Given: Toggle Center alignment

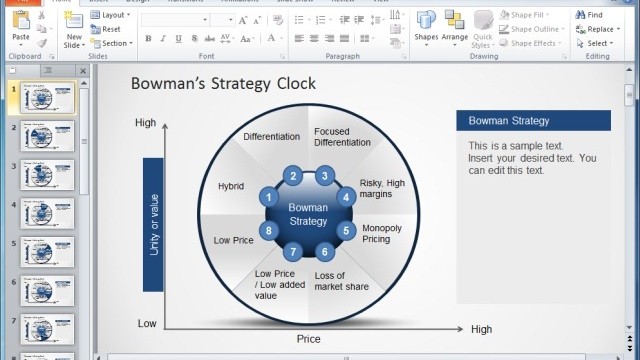Looking at the screenshot, I should pos(314,39).
